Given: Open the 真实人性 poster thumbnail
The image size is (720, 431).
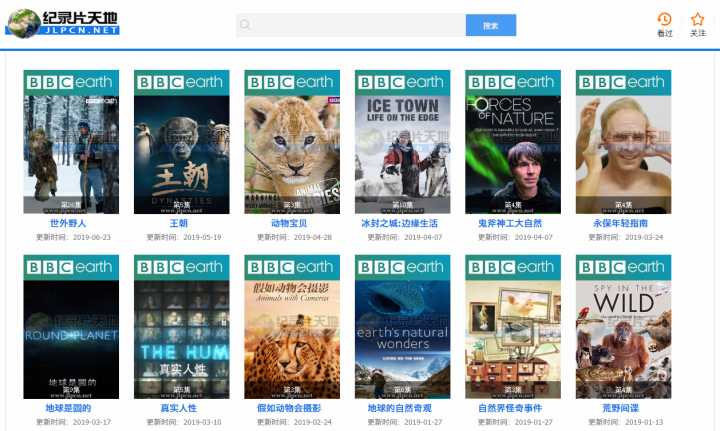Looking at the screenshot, I should pyautogui.click(x=181, y=327).
